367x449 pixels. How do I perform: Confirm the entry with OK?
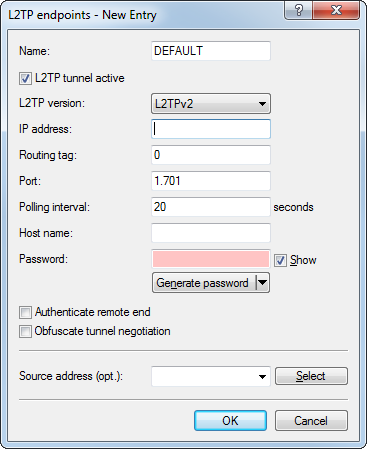(230, 421)
